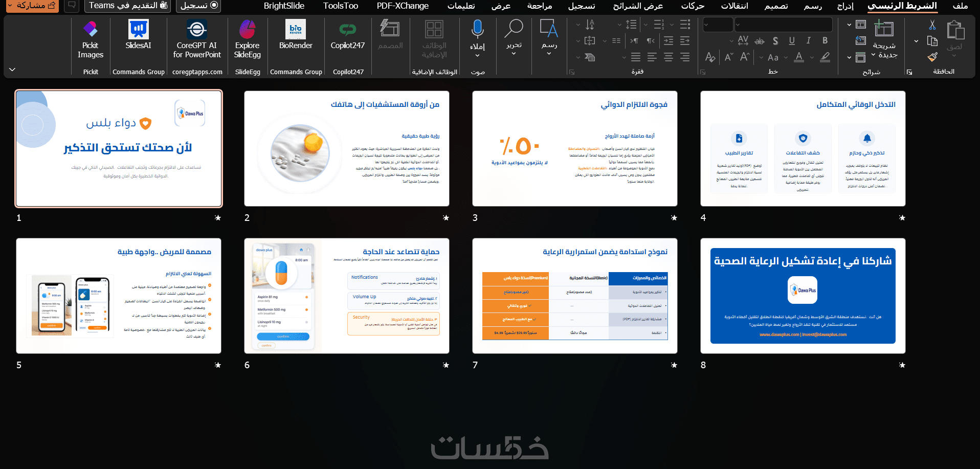Apply the font color A swatch

tap(799, 57)
